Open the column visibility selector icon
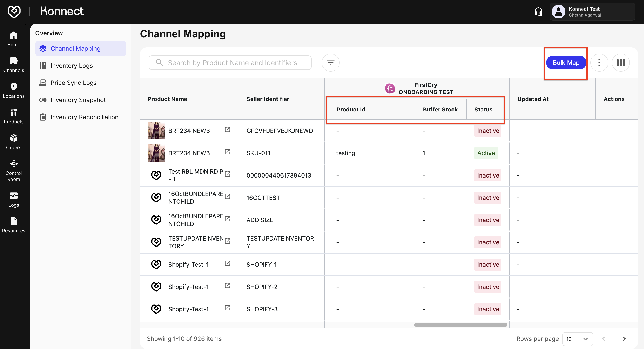This screenshot has height=349, width=644. coord(621,62)
